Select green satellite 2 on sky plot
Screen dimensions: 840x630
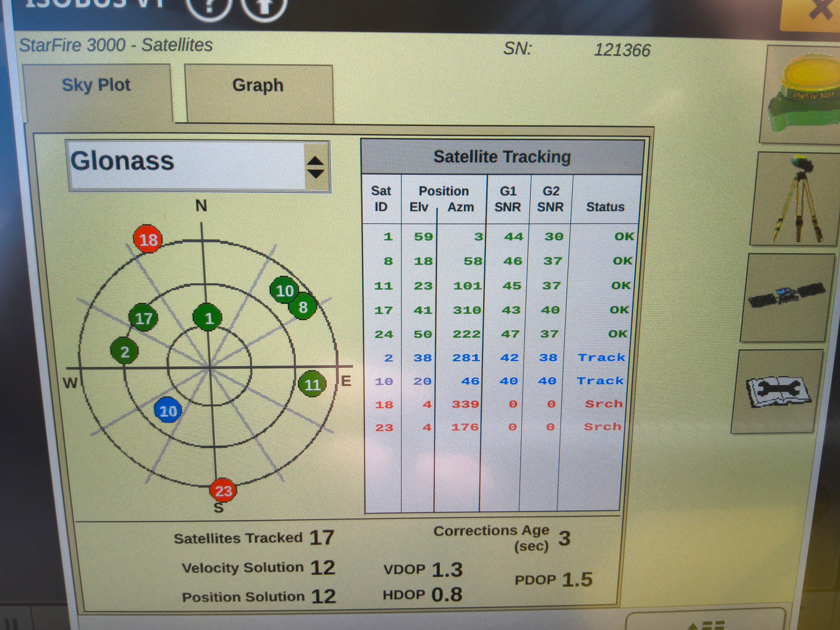124,351
